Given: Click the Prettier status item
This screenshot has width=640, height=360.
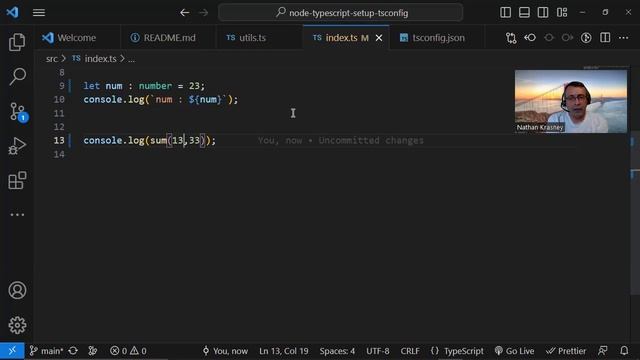Looking at the screenshot, I should (x=566, y=351).
